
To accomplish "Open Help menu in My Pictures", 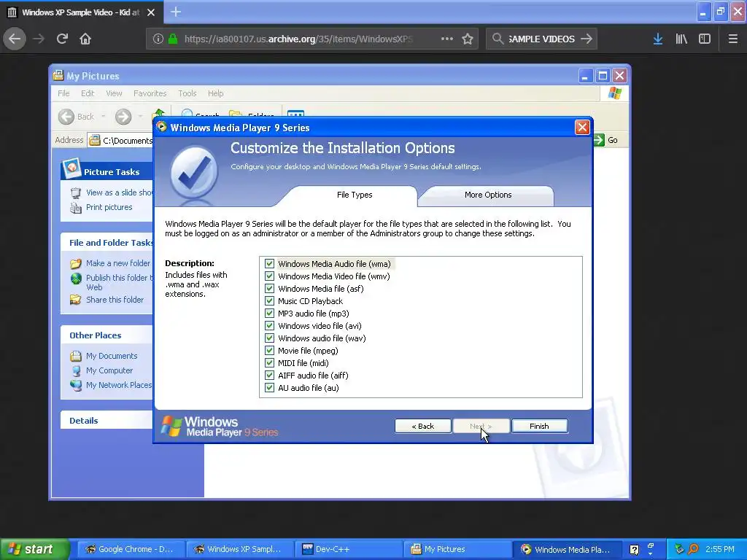I will (x=215, y=93).
